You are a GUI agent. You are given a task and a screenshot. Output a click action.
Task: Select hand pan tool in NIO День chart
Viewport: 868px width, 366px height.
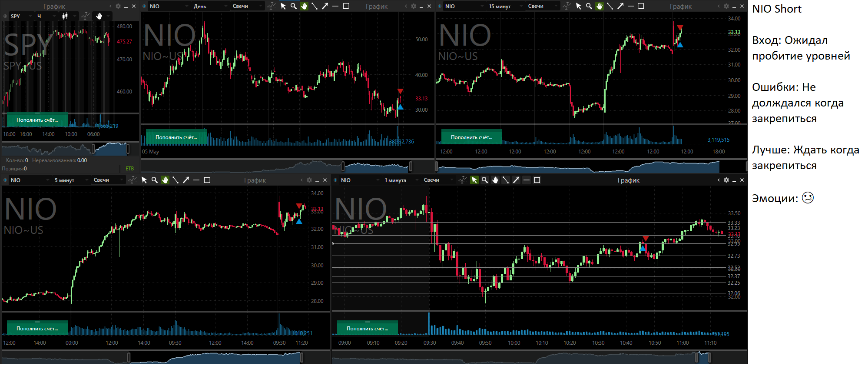[x=304, y=6]
